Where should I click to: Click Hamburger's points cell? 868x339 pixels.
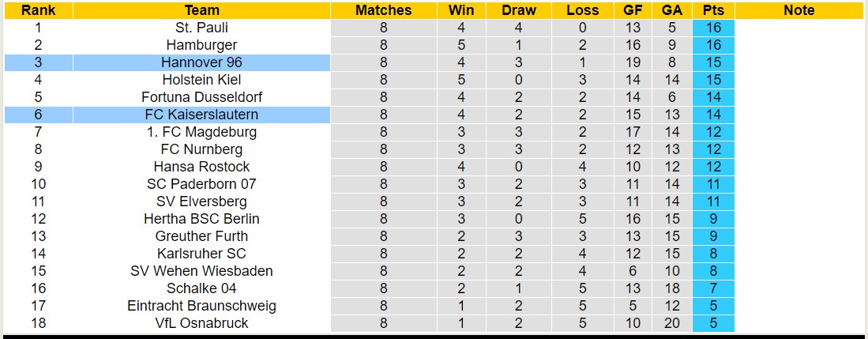(x=713, y=45)
